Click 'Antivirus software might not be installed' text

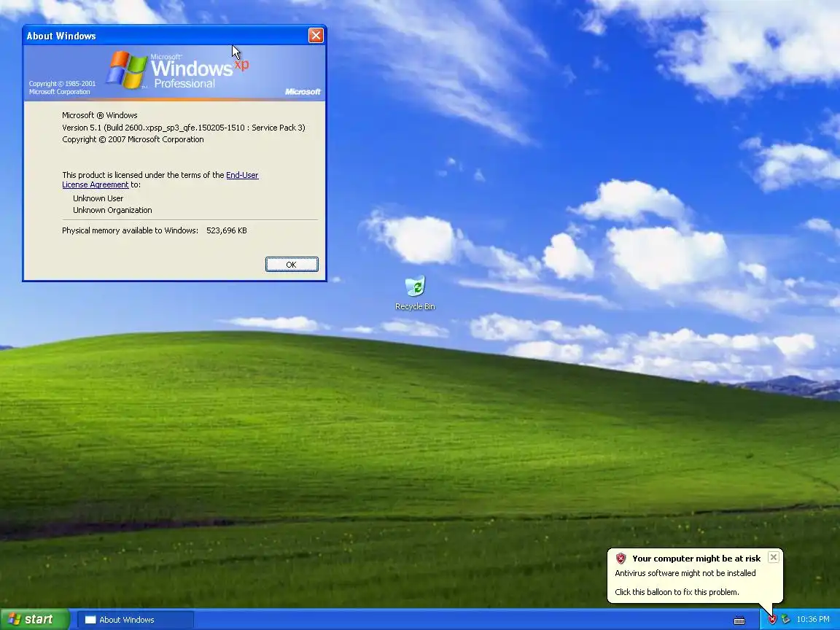pyautogui.click(x=685, y=573)
